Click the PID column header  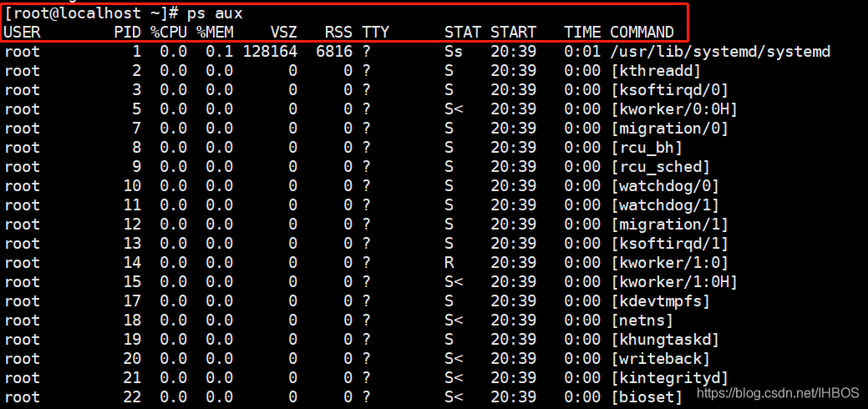coord(127,32)
